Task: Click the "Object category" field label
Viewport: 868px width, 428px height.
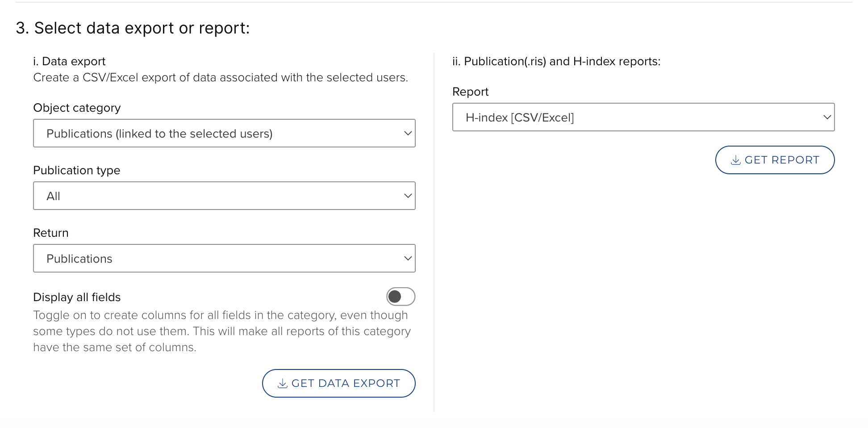Action: pyautogui.click(x=77, y=108)
